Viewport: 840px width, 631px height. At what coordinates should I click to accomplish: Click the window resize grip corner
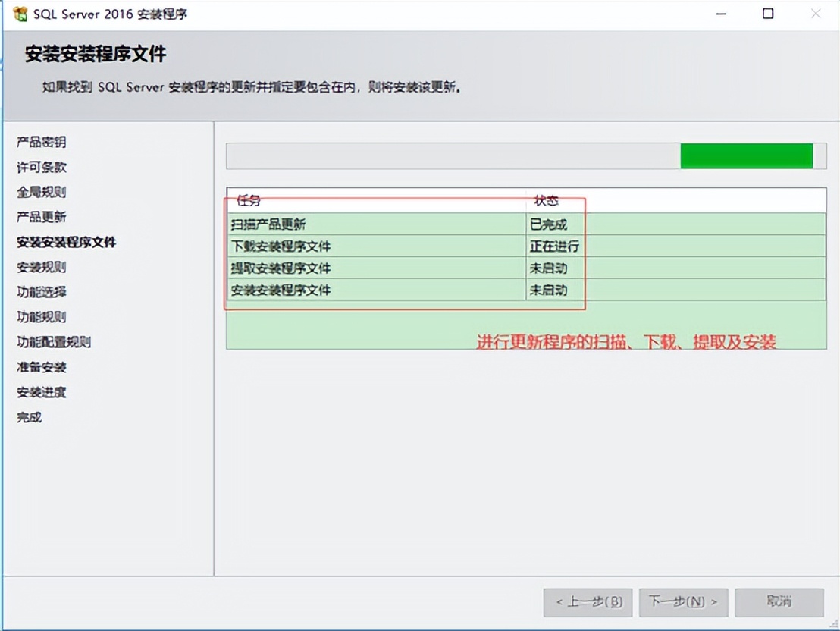click(833, 623)
